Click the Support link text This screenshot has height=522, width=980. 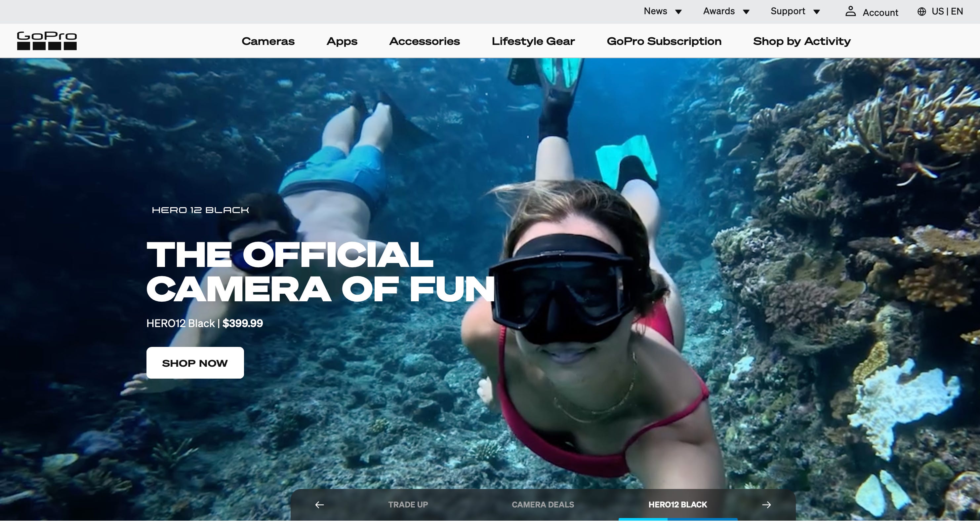(x=788, y=12)
